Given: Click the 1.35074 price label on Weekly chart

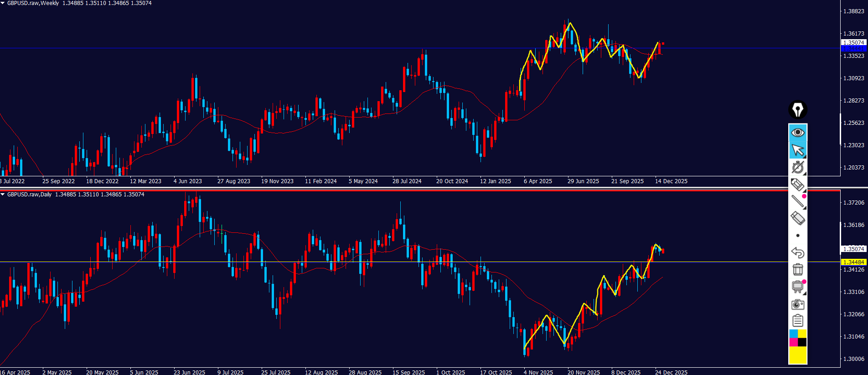Looking at the screenshot, I should pos(853,42).
